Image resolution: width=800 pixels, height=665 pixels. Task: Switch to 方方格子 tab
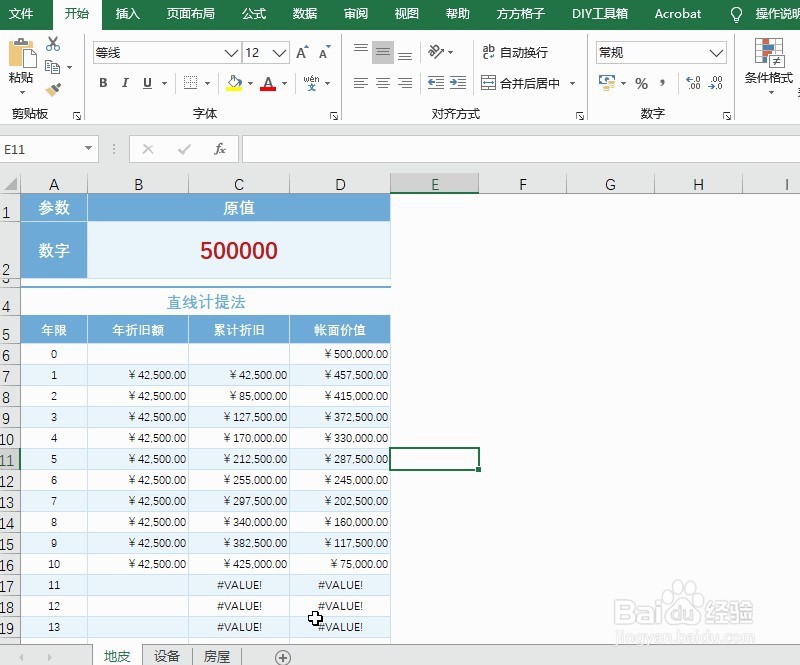coord(520,14)
